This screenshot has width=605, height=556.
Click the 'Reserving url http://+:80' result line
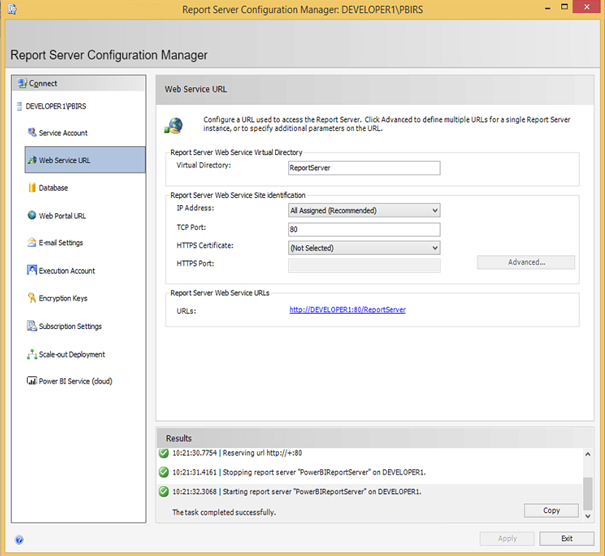click(x=237, y=453)
